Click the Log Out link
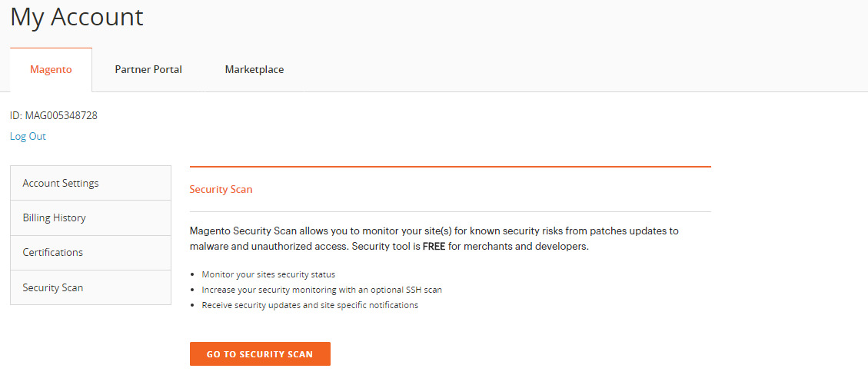 [x=28, y=136]
